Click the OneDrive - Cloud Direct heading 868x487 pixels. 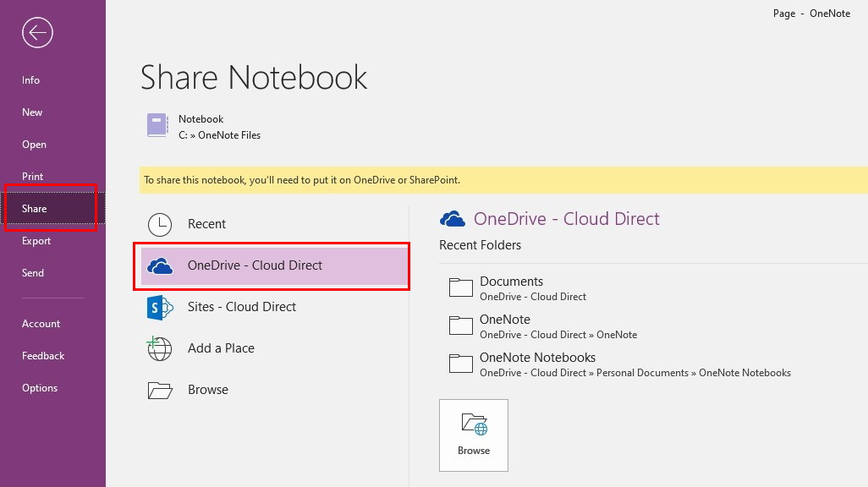point(567,219)
